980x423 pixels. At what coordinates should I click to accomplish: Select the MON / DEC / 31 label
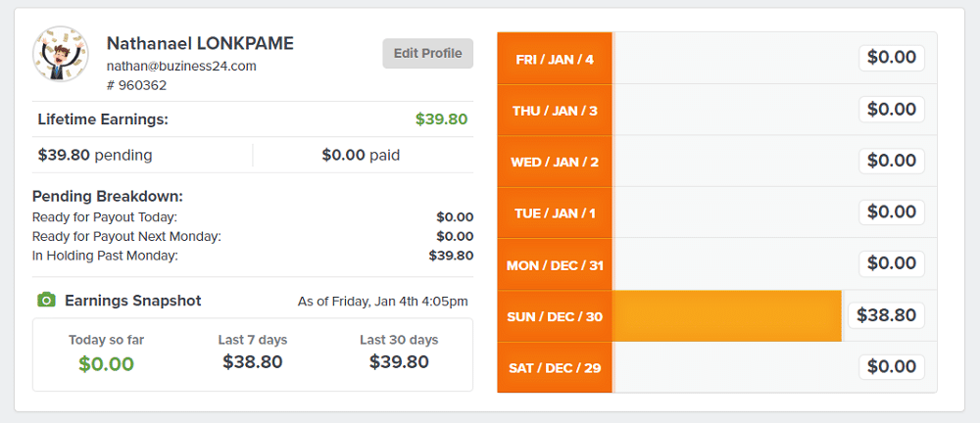(555, 265)
